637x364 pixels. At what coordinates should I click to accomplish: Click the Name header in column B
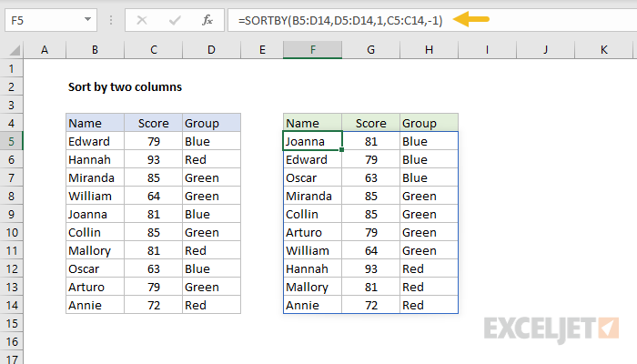[x=95, y=123]
